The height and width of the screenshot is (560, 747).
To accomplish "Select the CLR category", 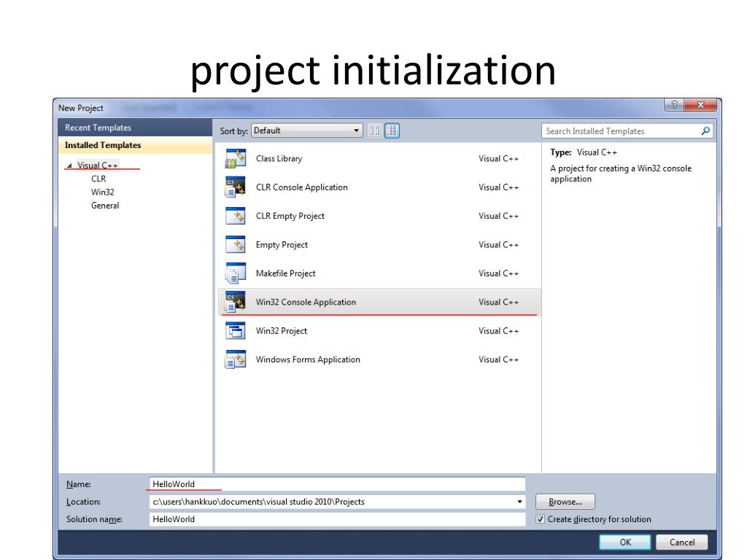I will click(98, 179).
